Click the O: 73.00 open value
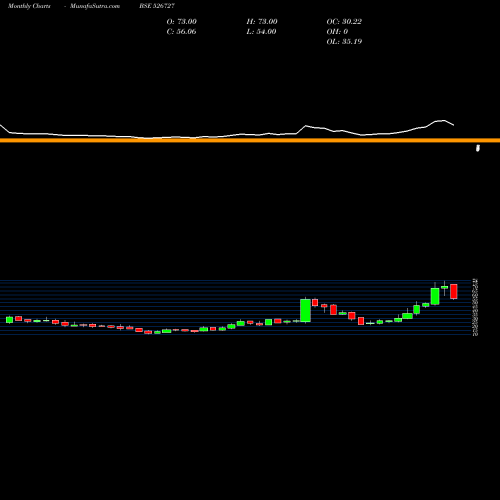Image resolution: width=500 pixels, height=500 pixels. 182,22
